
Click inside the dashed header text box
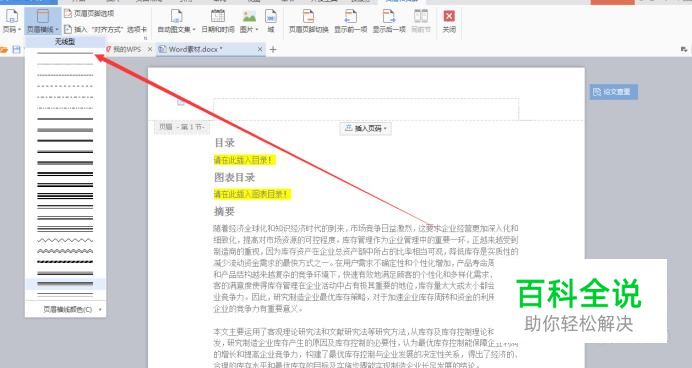366,109
